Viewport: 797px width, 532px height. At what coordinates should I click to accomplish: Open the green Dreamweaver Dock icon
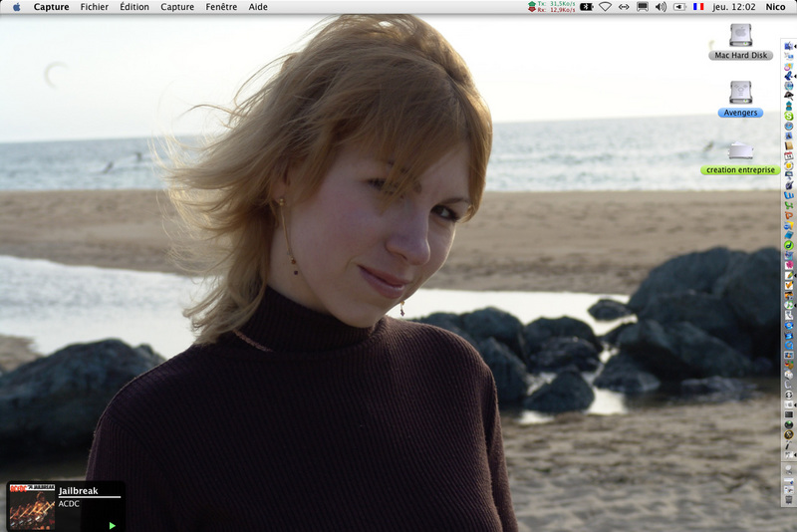tap(789, 245)
